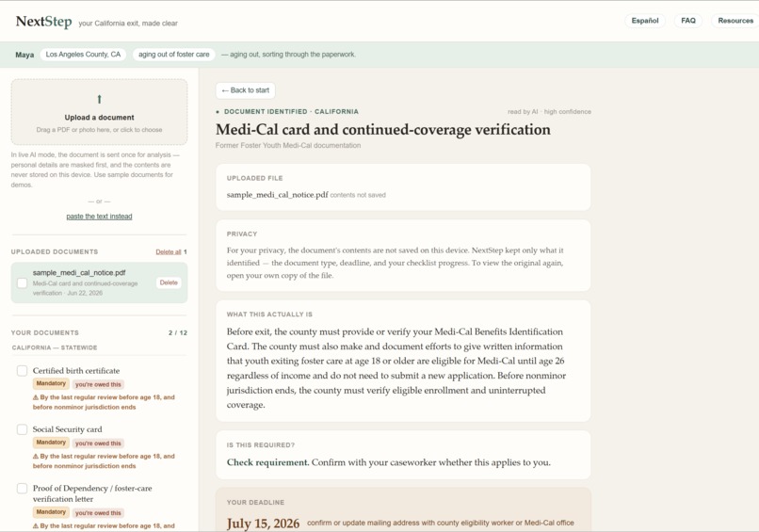Open the Resources menu
This screenshot has width=759, height=532.
[x=735, y=21]
